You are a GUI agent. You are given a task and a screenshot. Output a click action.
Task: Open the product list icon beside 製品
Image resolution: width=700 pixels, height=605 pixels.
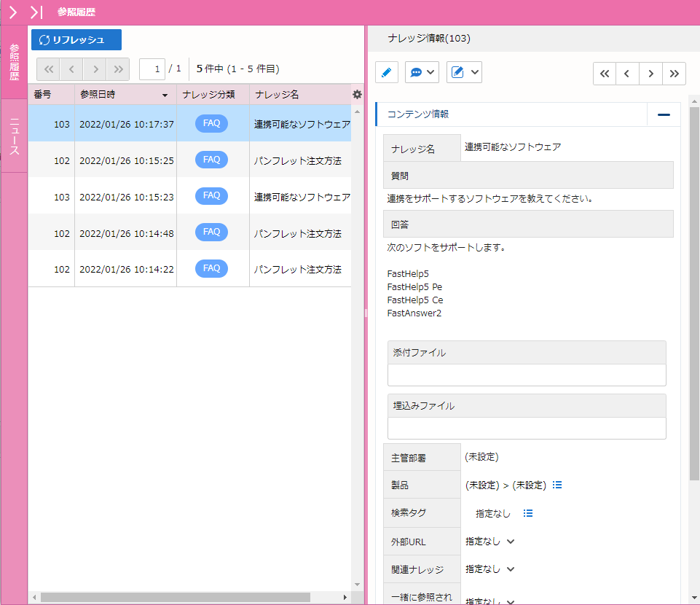(x=557, y=485)
